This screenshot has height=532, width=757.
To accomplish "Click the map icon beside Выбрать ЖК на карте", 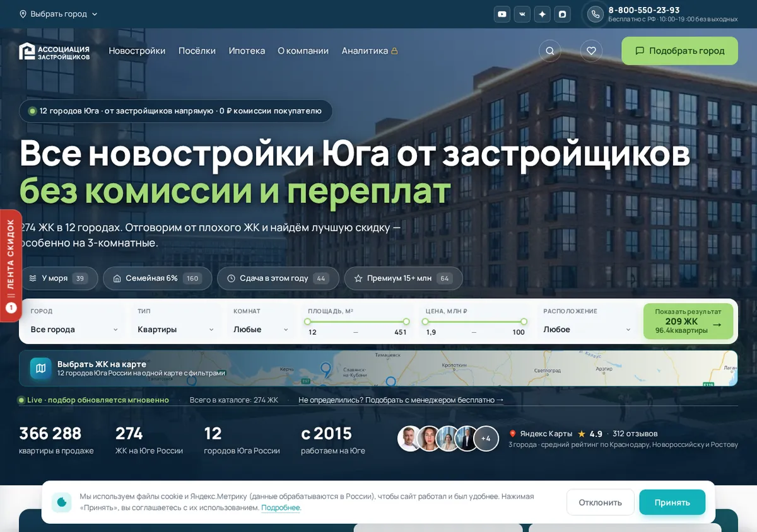I will pos(41,369).
